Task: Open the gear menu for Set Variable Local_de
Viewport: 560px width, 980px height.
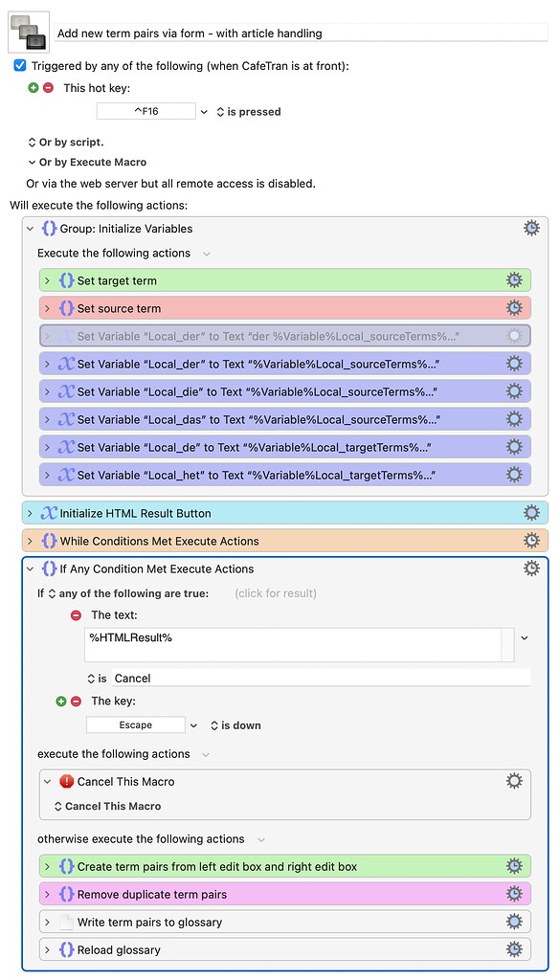Action: pos(514,447)
